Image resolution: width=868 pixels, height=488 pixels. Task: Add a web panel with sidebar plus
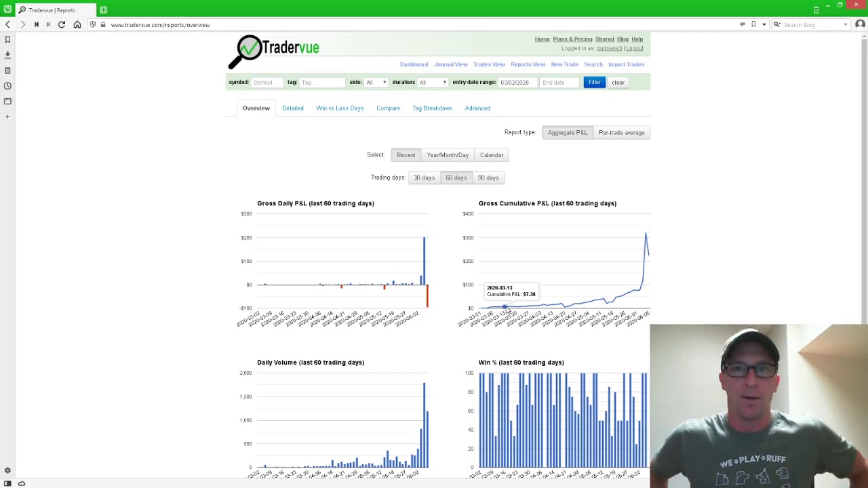[x=7, y=117]
